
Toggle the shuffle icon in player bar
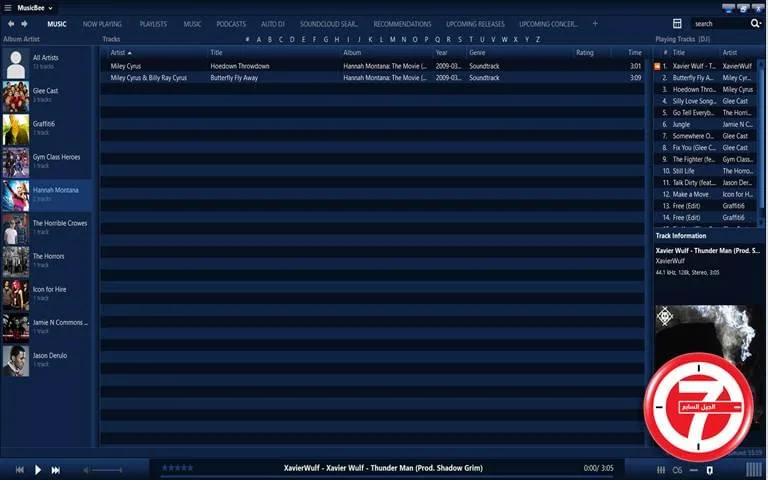click(709, 470)
